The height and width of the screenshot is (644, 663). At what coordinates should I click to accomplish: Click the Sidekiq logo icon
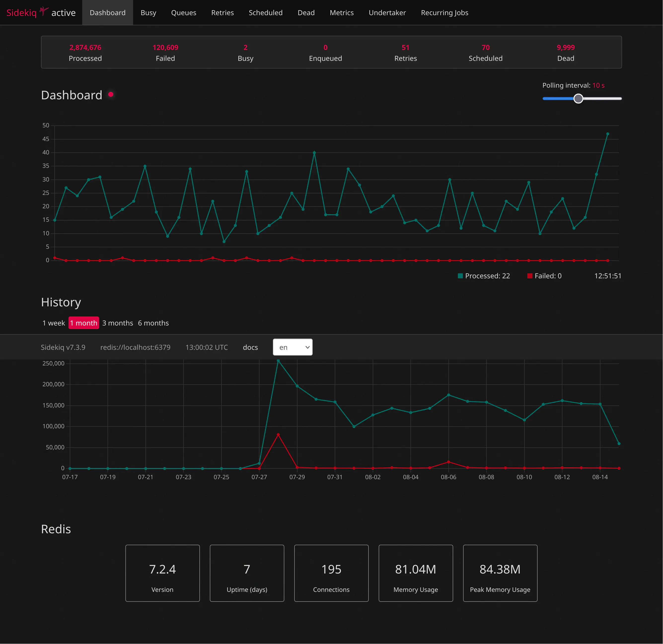44,11
